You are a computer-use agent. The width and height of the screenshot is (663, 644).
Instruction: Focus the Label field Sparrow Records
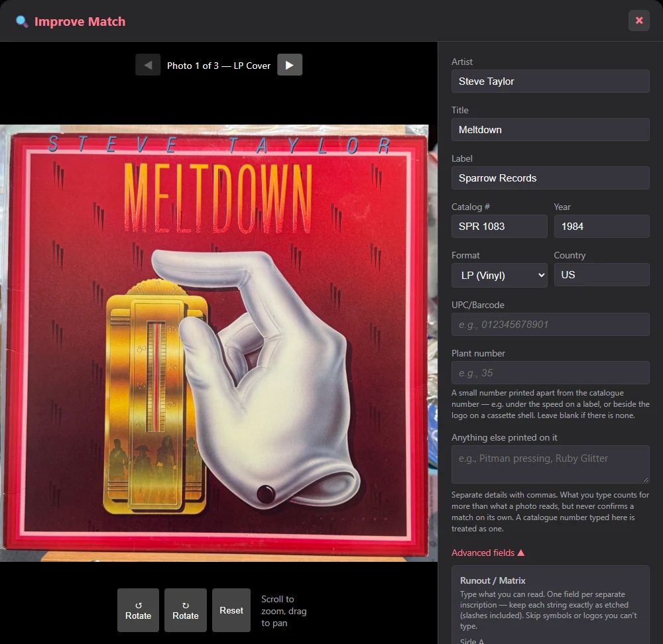[x=550, y=178]
